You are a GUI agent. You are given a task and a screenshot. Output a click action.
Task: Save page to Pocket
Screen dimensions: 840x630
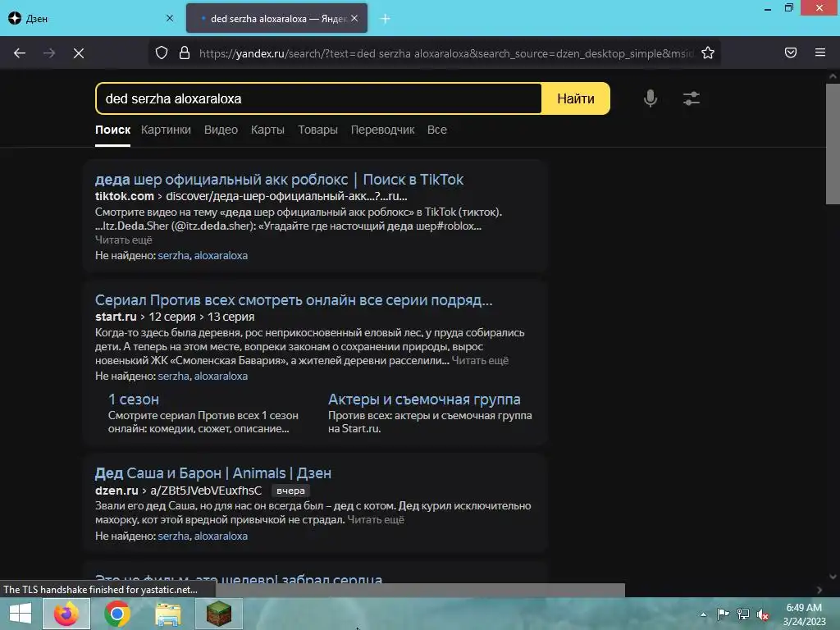(791, 52)
